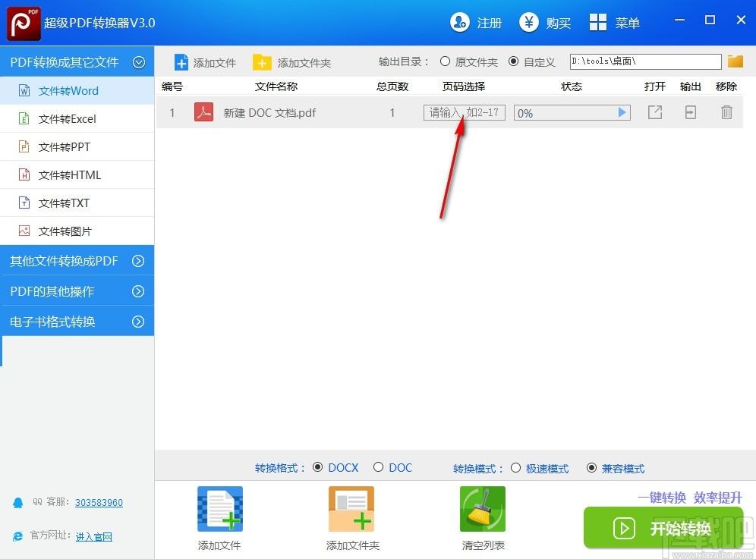Open the menu (菜单) grid icon

[598, 22]
